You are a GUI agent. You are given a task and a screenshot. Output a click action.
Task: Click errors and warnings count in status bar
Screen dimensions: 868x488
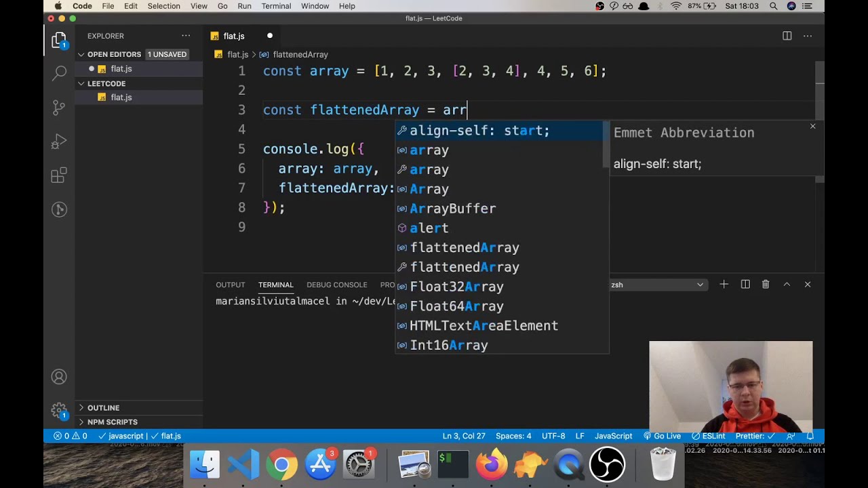(x=71, y=436)
